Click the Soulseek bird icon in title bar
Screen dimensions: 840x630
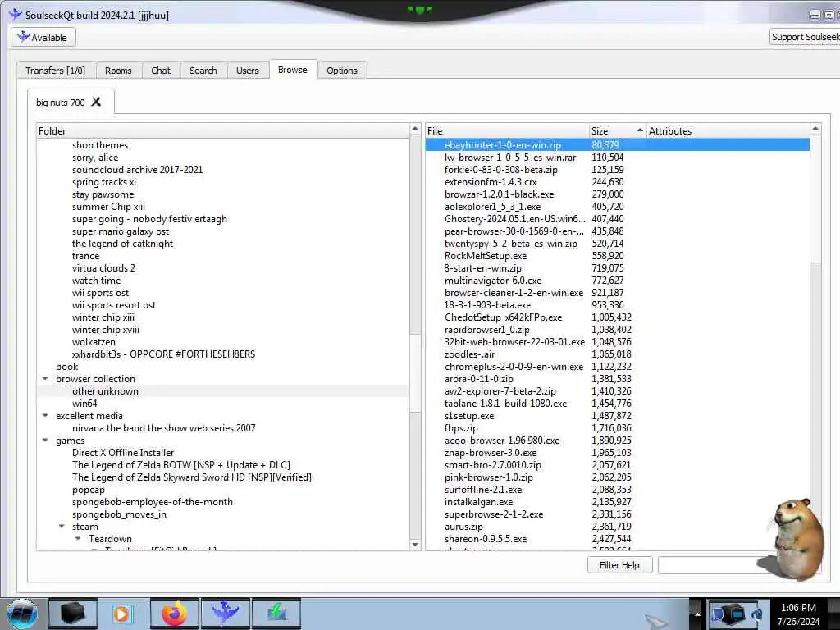16,15
